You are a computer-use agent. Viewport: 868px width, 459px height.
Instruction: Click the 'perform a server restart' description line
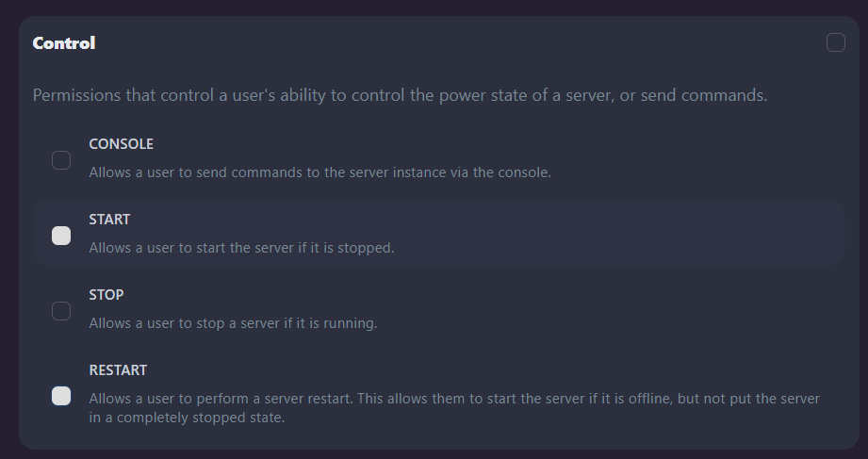(454, 399)
